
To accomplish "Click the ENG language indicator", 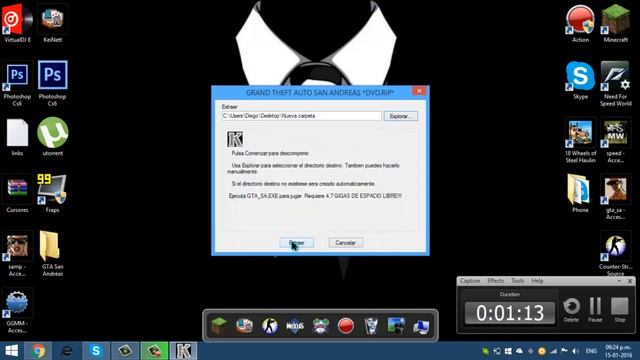I will [591, 351].
